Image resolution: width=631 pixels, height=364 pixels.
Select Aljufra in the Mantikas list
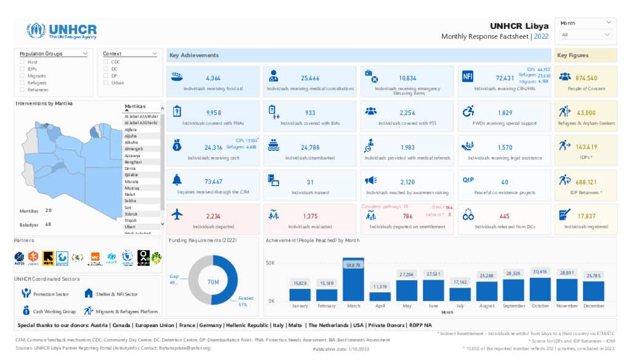point(131,136)
